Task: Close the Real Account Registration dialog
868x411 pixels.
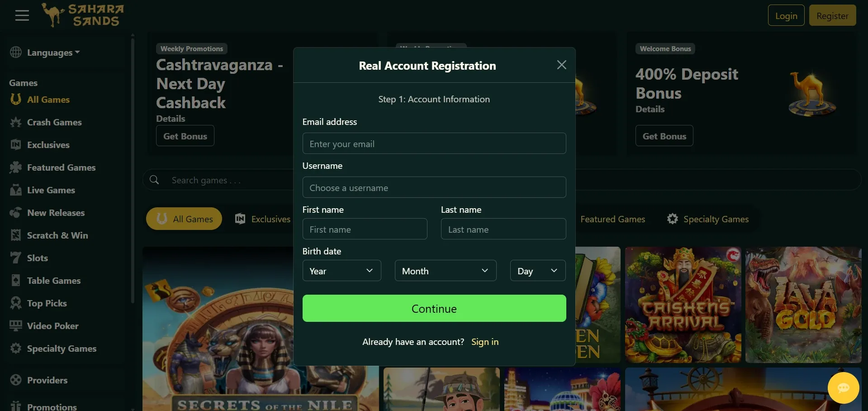Action: click(x=561, y=65)
